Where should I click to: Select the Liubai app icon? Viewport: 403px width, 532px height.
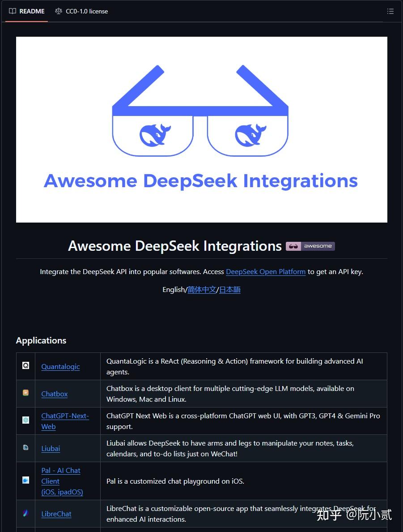25,448
